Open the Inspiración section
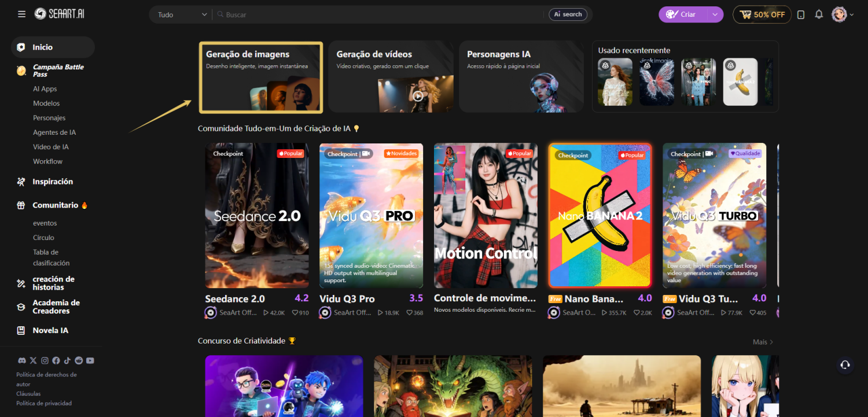868x417 pixels. pos(53,182)
